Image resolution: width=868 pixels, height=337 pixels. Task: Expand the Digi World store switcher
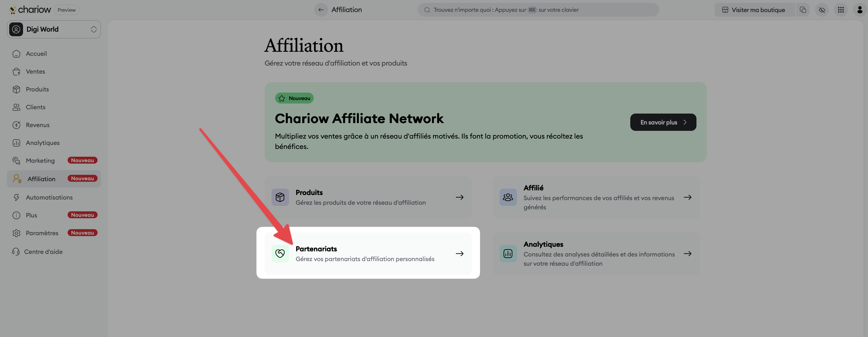coord(54,29)
